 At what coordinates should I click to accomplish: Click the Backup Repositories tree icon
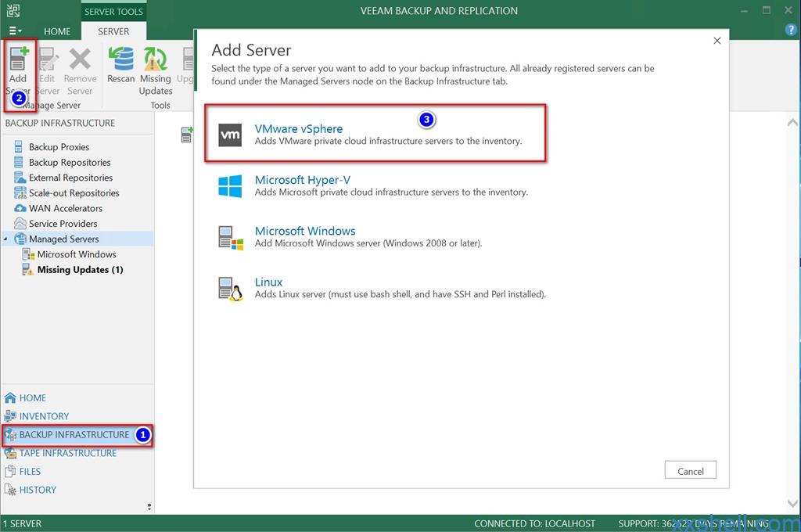point(19,162)
